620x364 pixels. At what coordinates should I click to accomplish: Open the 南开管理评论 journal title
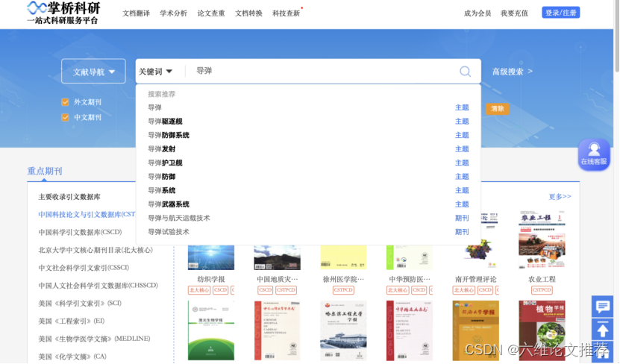pos(476,280)
